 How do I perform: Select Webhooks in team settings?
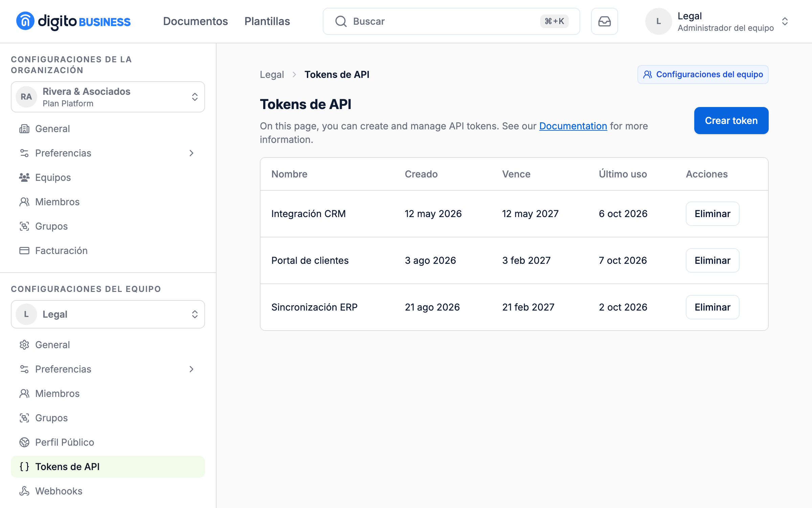pos(108,491)
